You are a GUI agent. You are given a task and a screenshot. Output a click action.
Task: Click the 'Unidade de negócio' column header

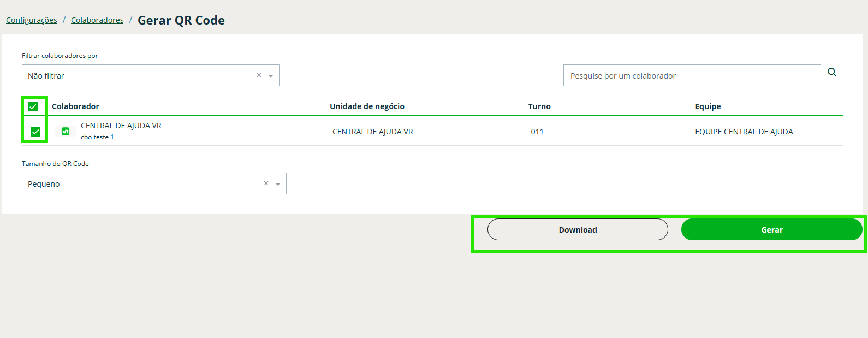(x=367, y=106)
